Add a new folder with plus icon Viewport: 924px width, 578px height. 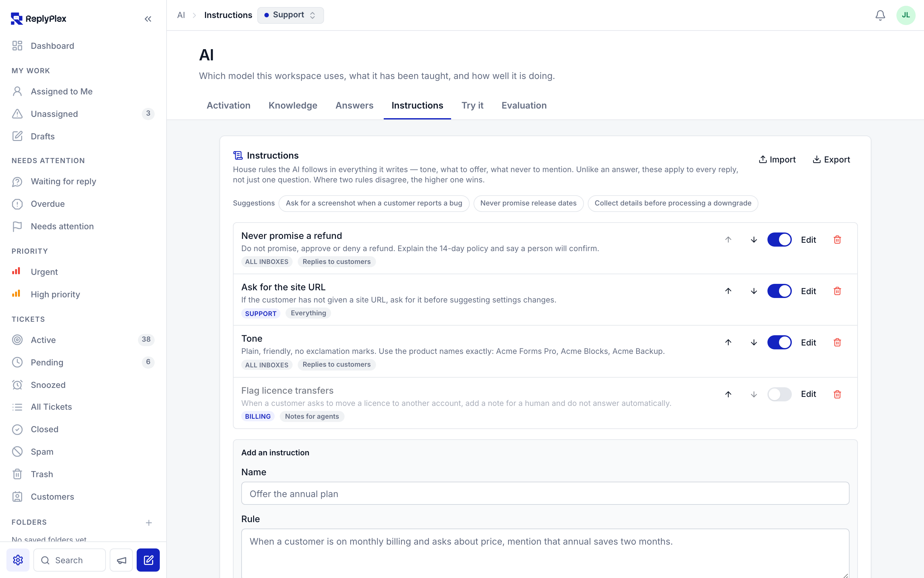(149, 522)
